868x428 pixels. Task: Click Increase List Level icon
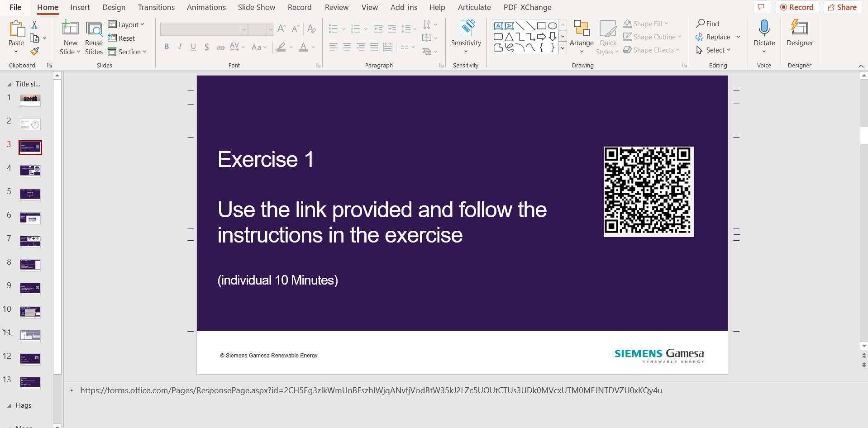pyautogui.click(x=392, y=29)
